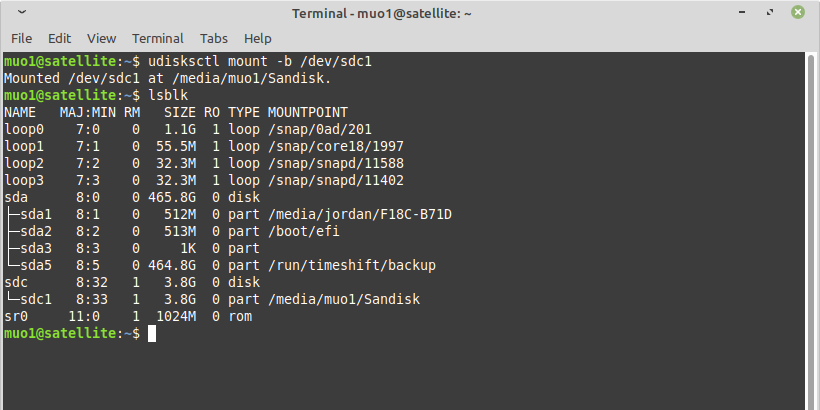This screenshot has height=410, width=820.
Task: Open the File menu
Action: 22,38
